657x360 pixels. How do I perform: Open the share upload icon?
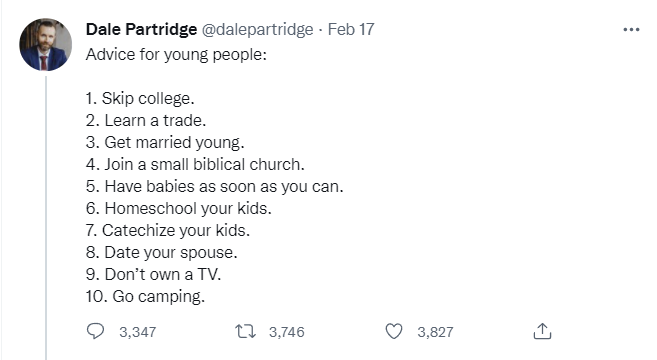tap(542, 331)
